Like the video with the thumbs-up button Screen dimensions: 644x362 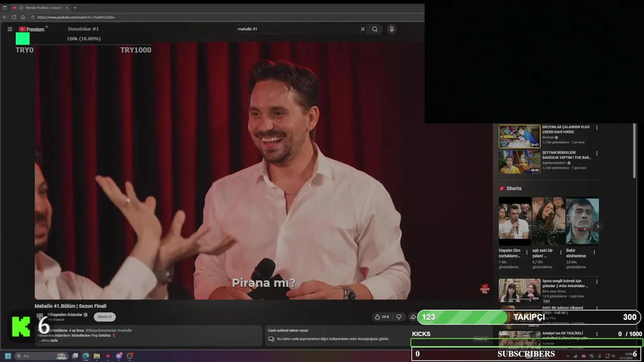click(x=382, y=317)
